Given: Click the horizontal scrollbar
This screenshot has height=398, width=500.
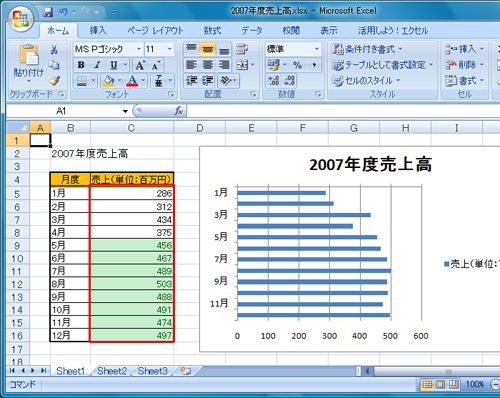Looking at the screenshot, I should click(437, 371).
